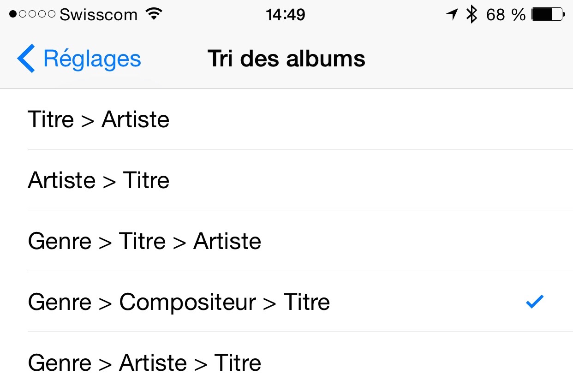Go back to Réglages
The height and width of the screenshot is (392, 573).
(79, 59)
